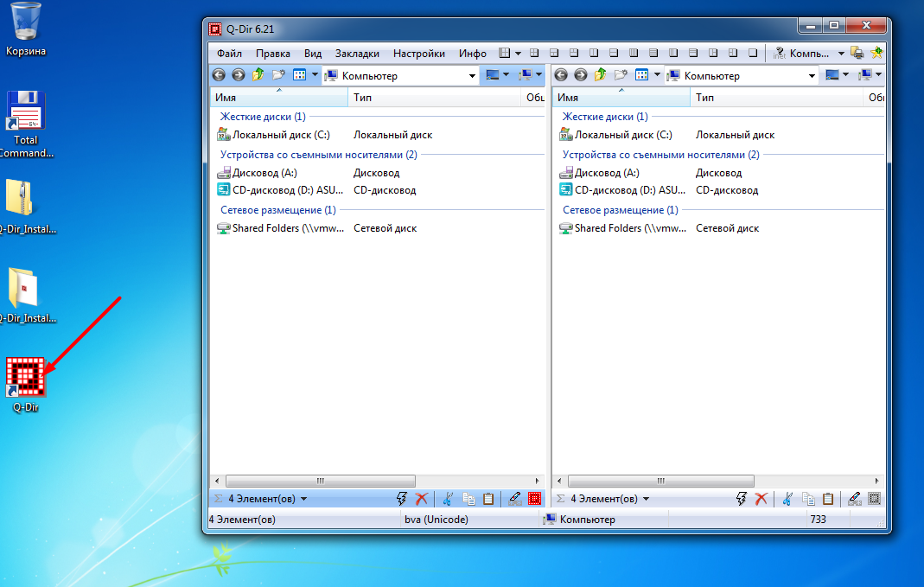The image size is (924, 587).
Task: Go up one folder in left pane
Action: (x=258, y=75)
